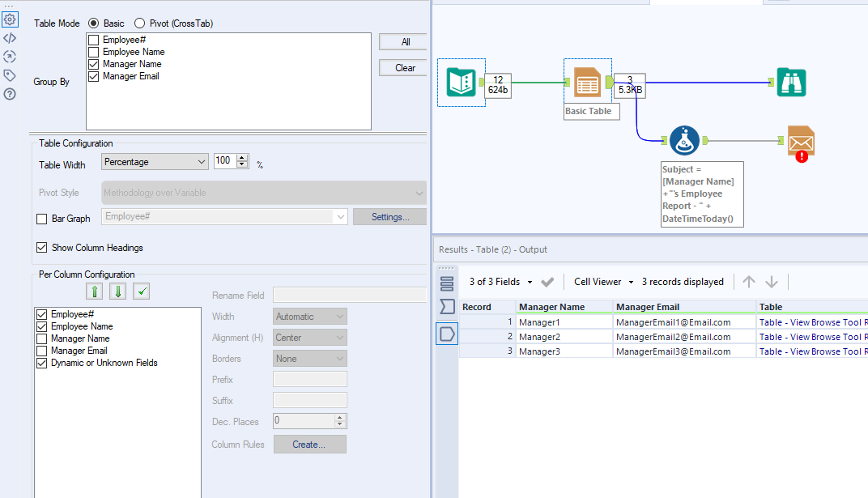The height and width of the screenshot is (498, 868).
Task: Open the Cell Viewer dropdown
Action: [x=602, y=282]
